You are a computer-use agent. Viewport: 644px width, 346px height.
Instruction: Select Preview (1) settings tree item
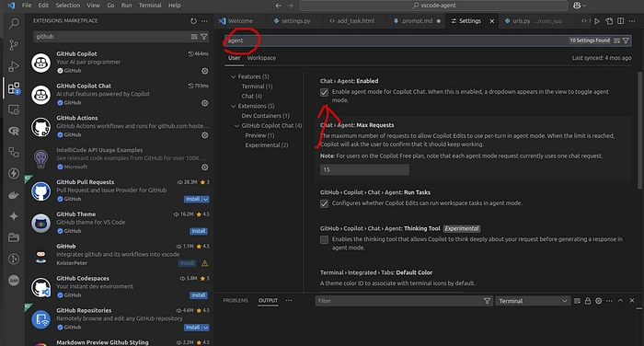point(259,135)
